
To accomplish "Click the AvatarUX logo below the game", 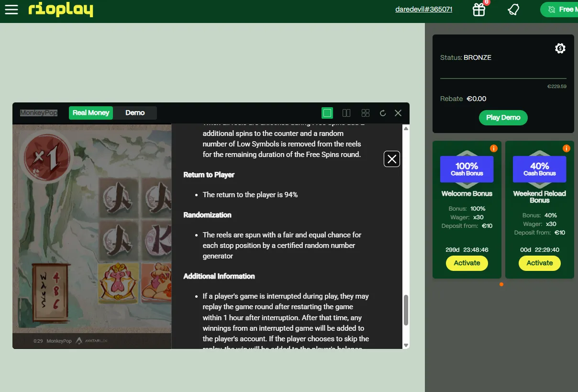I will [x=91, y=341].
